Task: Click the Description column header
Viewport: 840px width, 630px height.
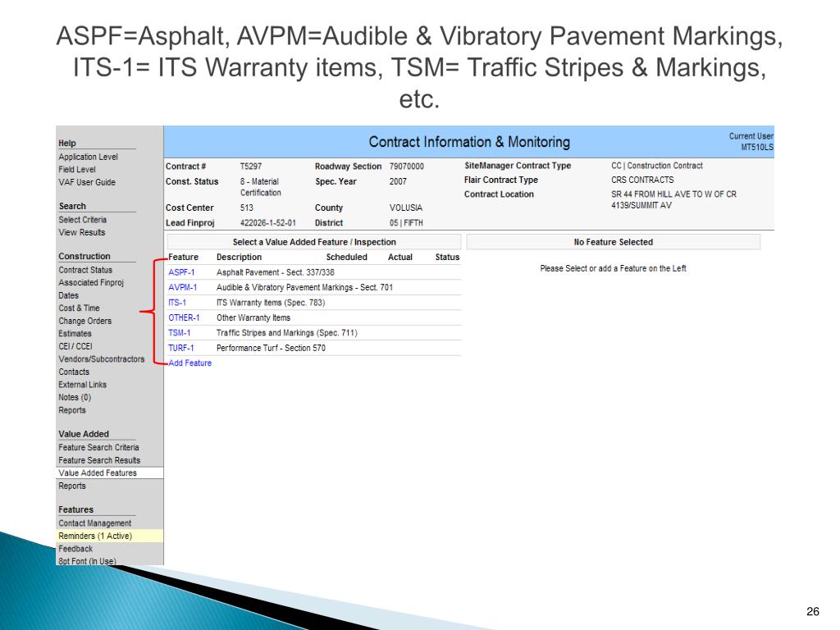Action: (x=239, y=257)
